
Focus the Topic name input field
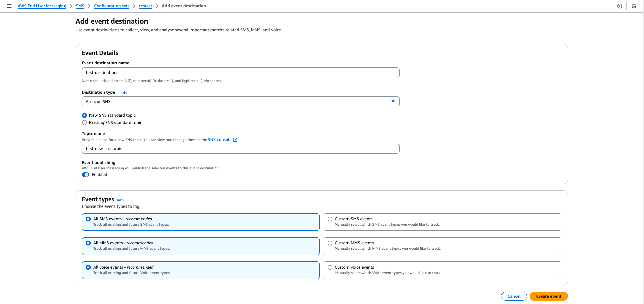coord(240,149)
